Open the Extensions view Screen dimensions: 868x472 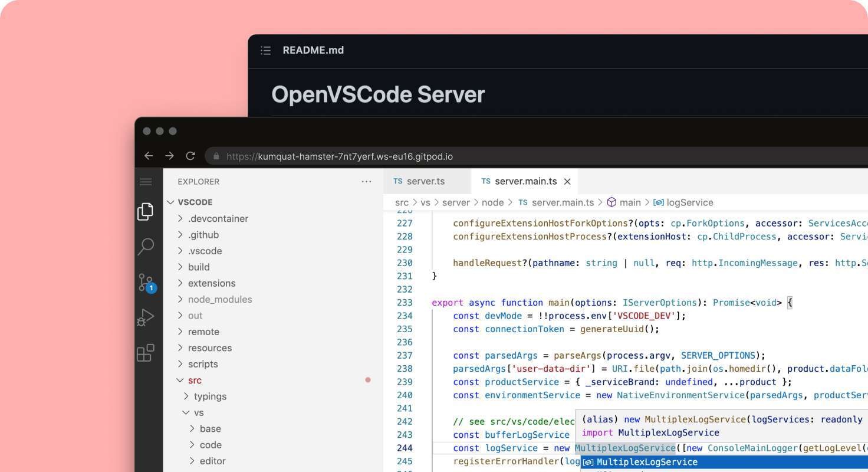[145, 353]
